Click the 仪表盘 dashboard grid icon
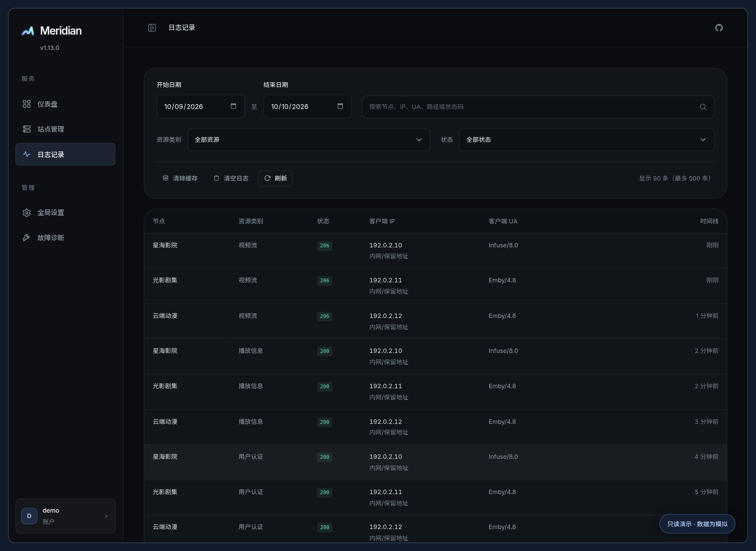 [x=27, y=104]
